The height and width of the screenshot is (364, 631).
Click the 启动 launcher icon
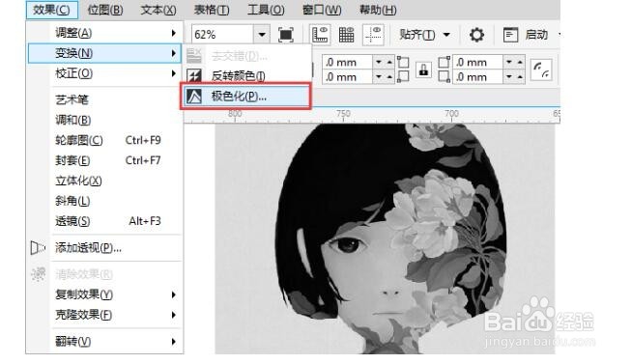point(510,35)
